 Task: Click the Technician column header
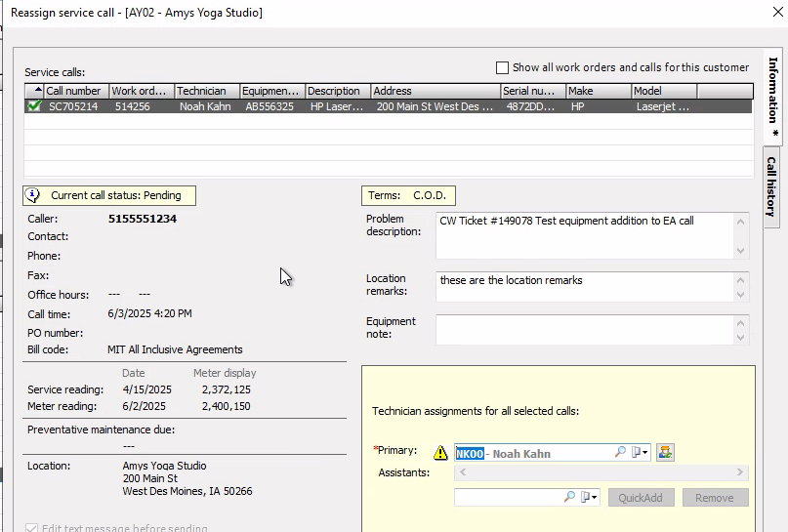(x=207, y=91)
